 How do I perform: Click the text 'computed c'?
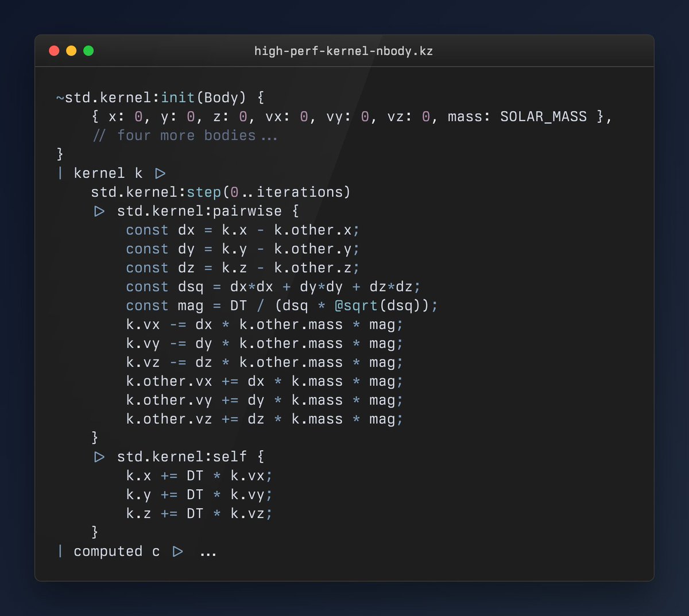(x=117, y=552)
